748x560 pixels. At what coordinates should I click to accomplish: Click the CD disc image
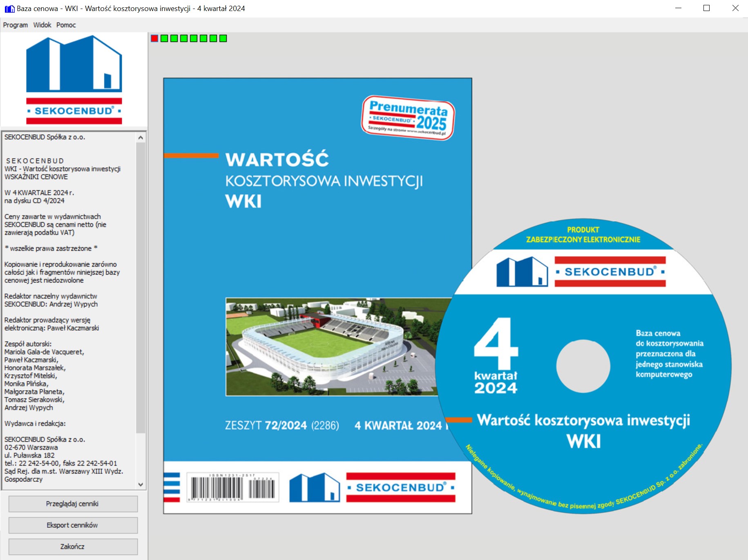[583, 367]
